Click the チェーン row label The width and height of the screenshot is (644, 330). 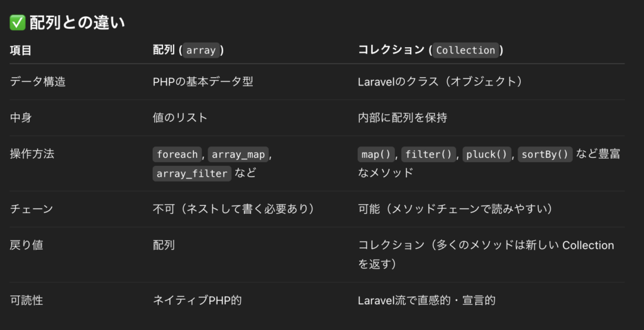pos(32,209)
